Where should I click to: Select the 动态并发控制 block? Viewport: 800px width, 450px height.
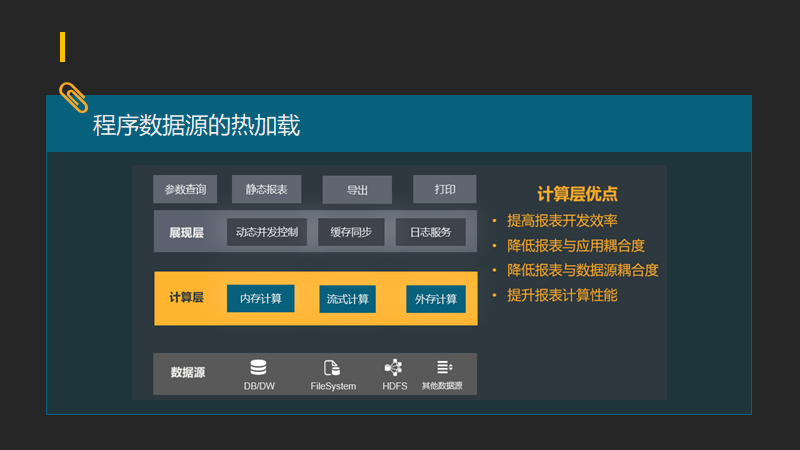pos(267,232)
